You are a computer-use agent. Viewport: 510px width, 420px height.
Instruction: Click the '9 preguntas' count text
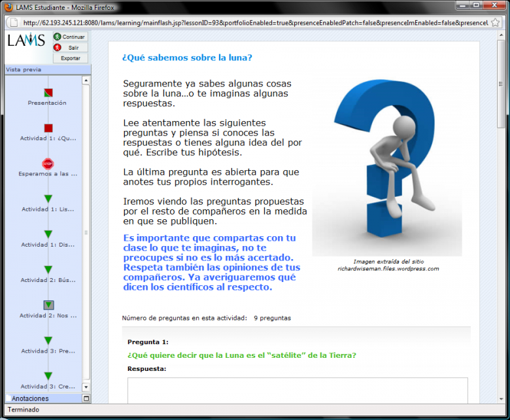(x=272, y=318)
